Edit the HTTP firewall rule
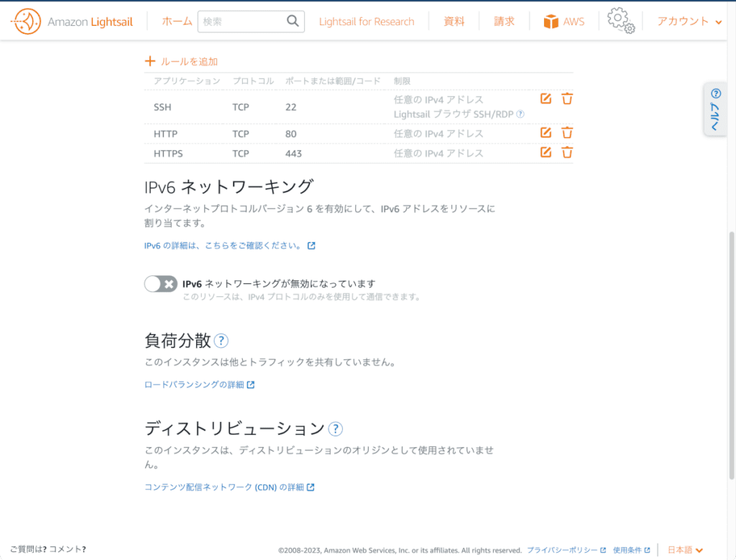This screenshot has height=560, width=736. (546, 132)
